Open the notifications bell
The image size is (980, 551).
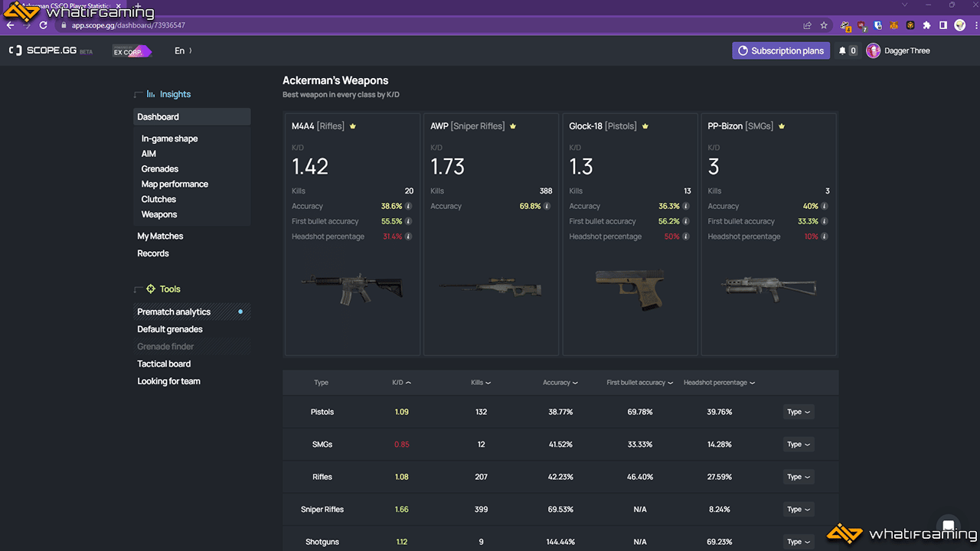(x=843, y=51)
